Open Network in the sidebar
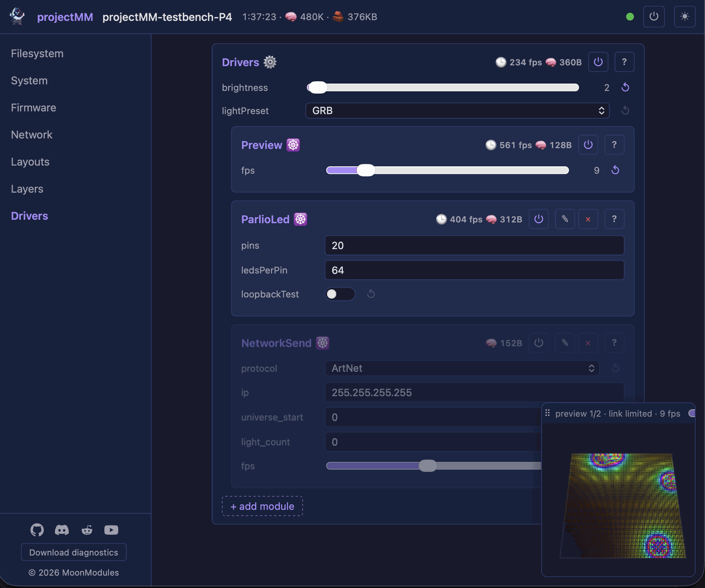Image resolution: width=705 pixels, height=588 pixels. pos(32,135)
